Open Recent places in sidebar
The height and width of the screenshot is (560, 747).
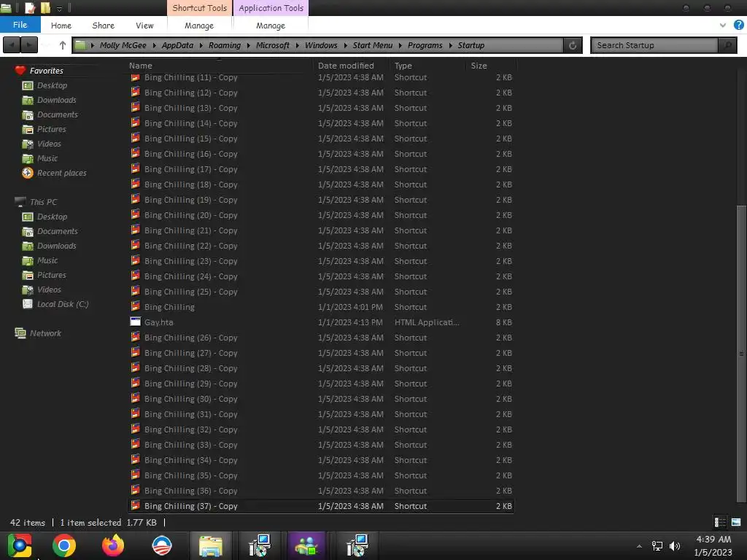click(61, 173)
